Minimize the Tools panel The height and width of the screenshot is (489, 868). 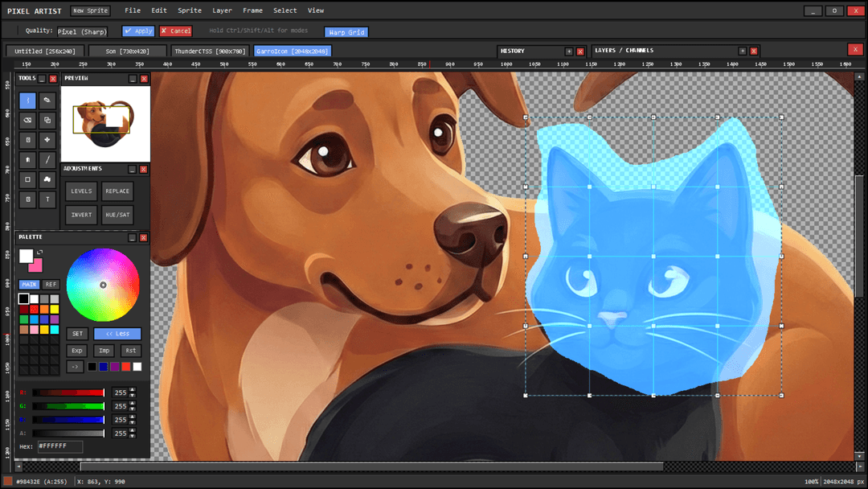tap(42, 79)
